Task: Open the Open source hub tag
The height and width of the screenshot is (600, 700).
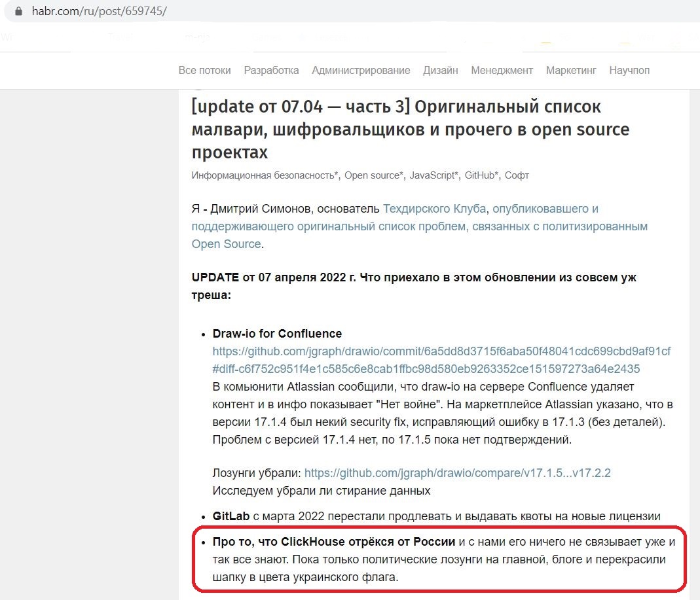Action: coord(374,175)
